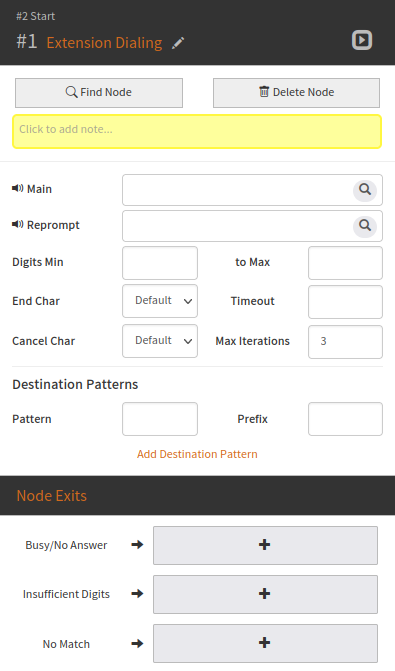
Task: Click the plus for Insufficient Digits exit
Action: click(265, 594)
